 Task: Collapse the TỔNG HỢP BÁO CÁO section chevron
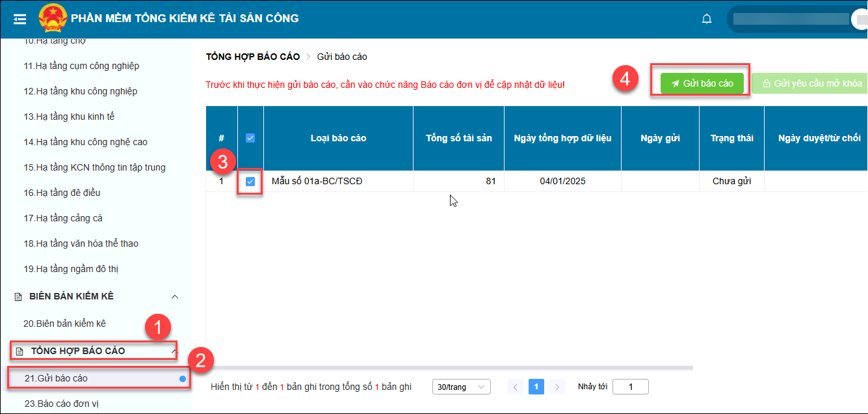coord(174,352)
